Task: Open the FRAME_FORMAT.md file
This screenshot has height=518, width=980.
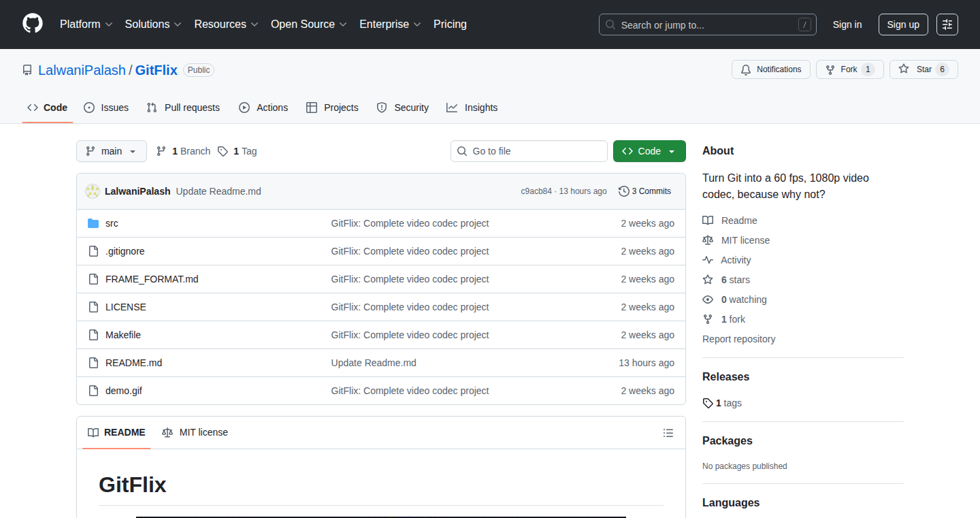Action: pos(152,279)
